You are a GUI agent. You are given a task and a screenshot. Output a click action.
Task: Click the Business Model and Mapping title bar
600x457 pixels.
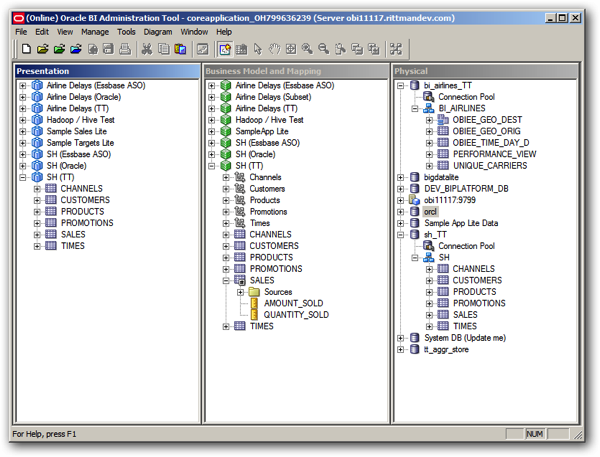point(296,71)
